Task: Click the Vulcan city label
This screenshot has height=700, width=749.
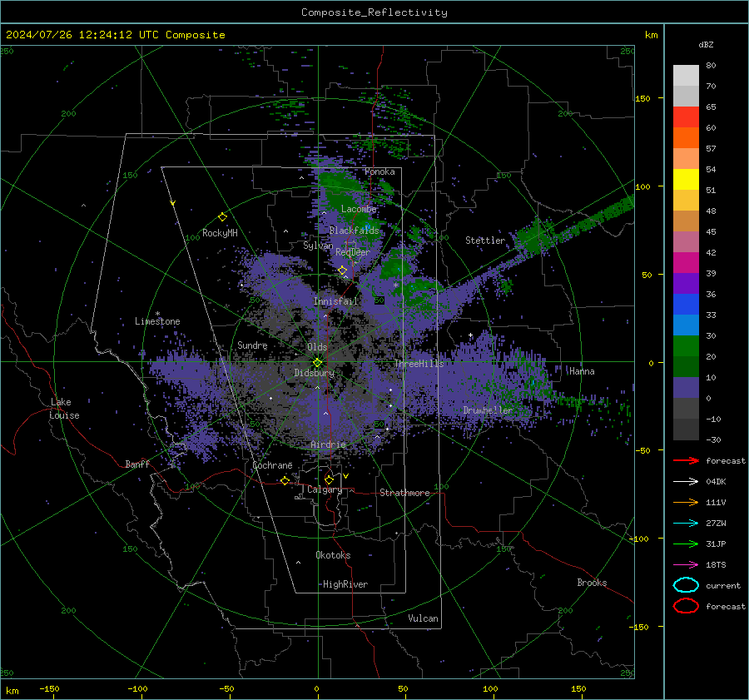Action: 423,618
